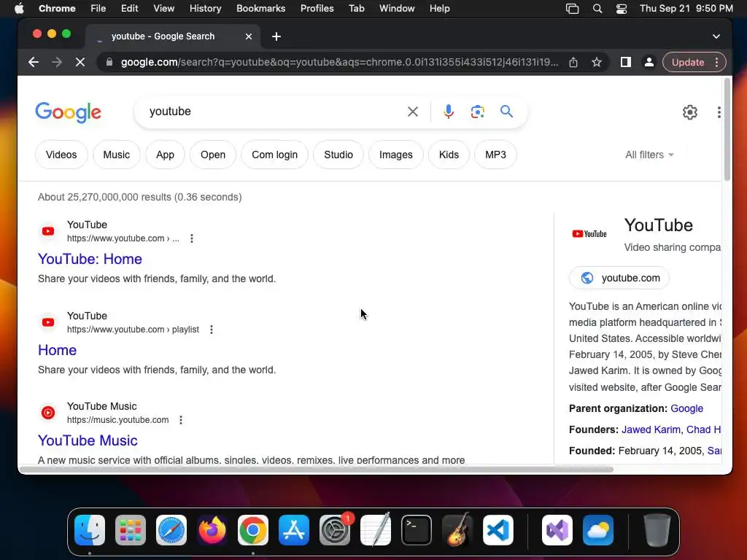Share this page from address bar
The height and width of the screenshot is (560, 747).
pos(573,62)
